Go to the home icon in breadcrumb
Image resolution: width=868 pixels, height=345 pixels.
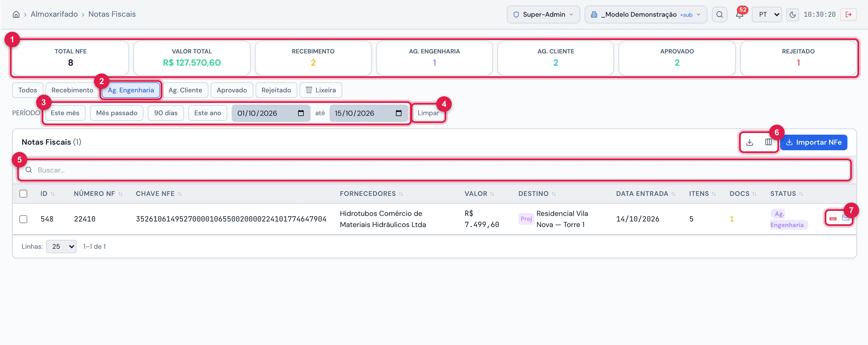(16, 14)
